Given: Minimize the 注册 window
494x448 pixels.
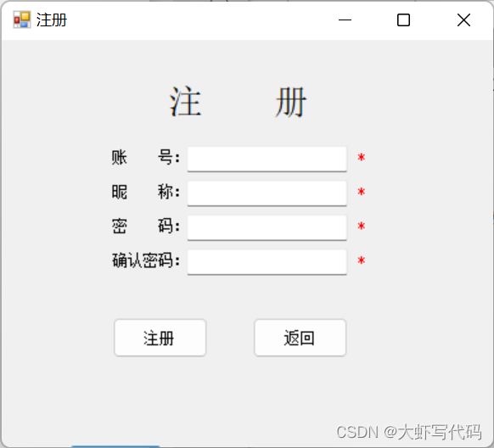Looking at the screenshot, I should (x=345, y=20).
